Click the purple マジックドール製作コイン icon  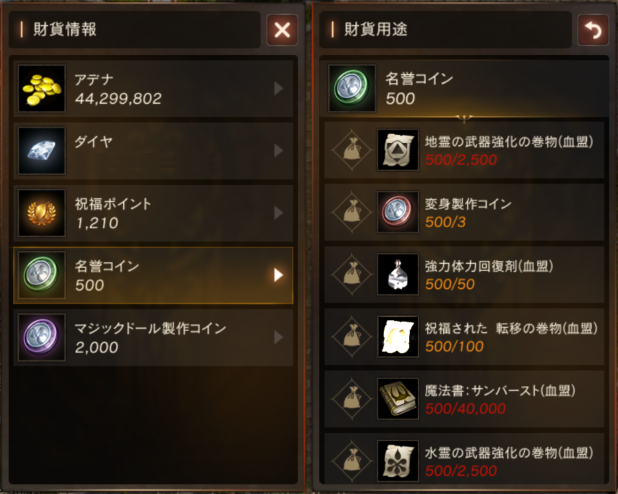[41, 337]
